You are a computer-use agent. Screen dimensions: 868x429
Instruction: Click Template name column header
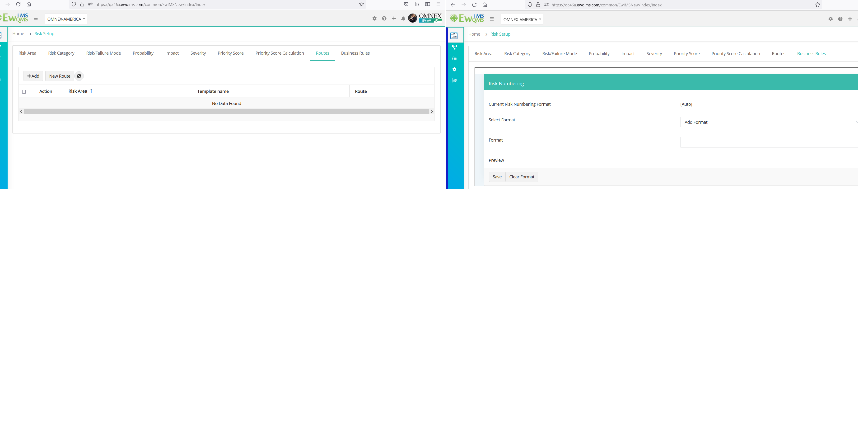(x=271, y=91)
